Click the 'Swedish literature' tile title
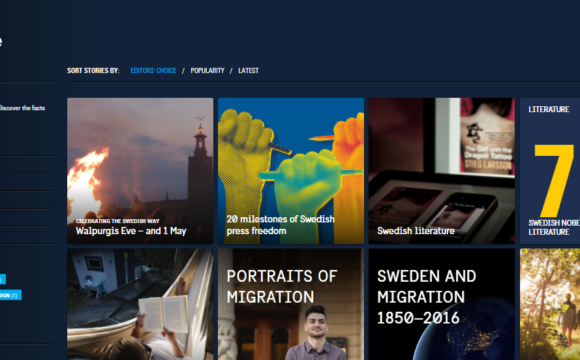 pos(416,231)
